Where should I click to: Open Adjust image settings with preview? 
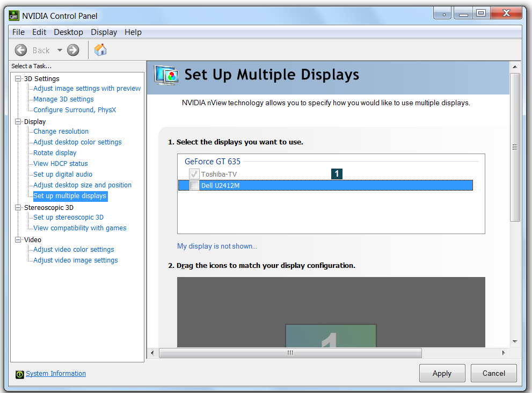pyautogui.click(x=87, y=88)
